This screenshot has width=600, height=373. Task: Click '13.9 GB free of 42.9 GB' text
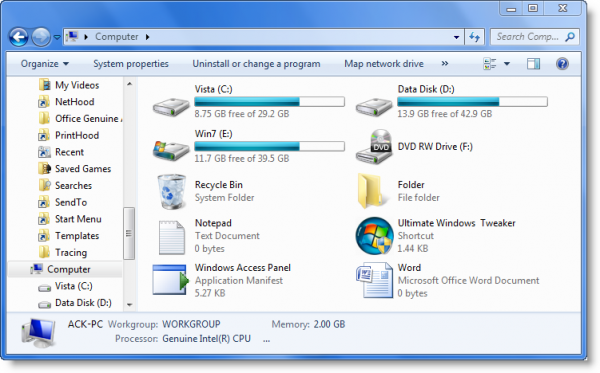[445, 114]
